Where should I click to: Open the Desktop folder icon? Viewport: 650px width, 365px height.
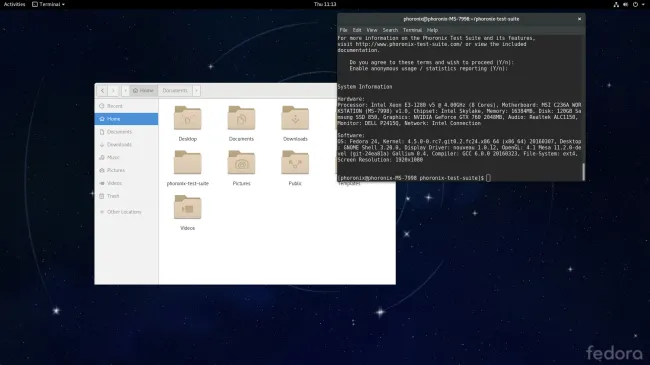(187, 119)
